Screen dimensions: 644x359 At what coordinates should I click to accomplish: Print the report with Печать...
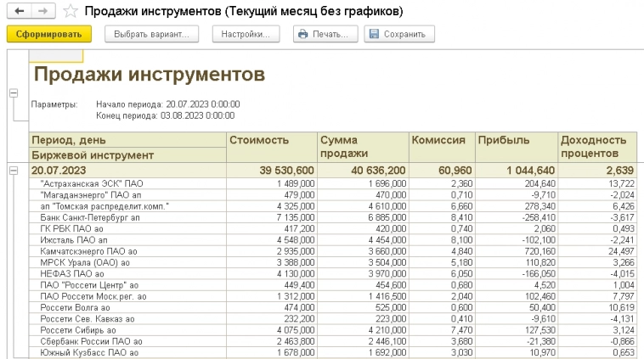pyautogui.click(x=325, y=34)
